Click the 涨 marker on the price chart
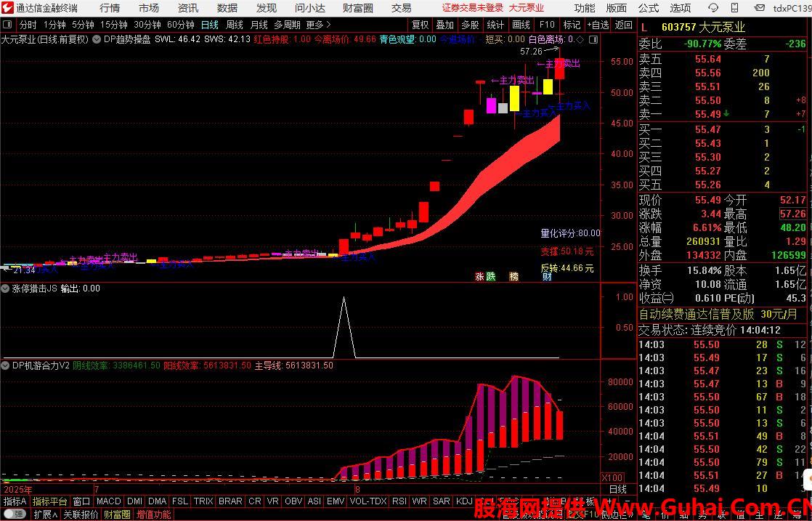The image size is (812, 521). 479,277
